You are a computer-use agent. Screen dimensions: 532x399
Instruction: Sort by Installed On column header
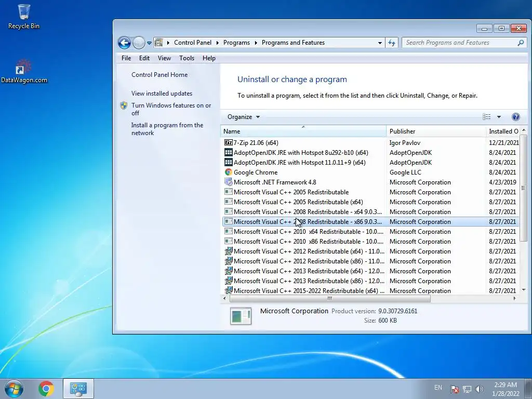click(503, 131)
